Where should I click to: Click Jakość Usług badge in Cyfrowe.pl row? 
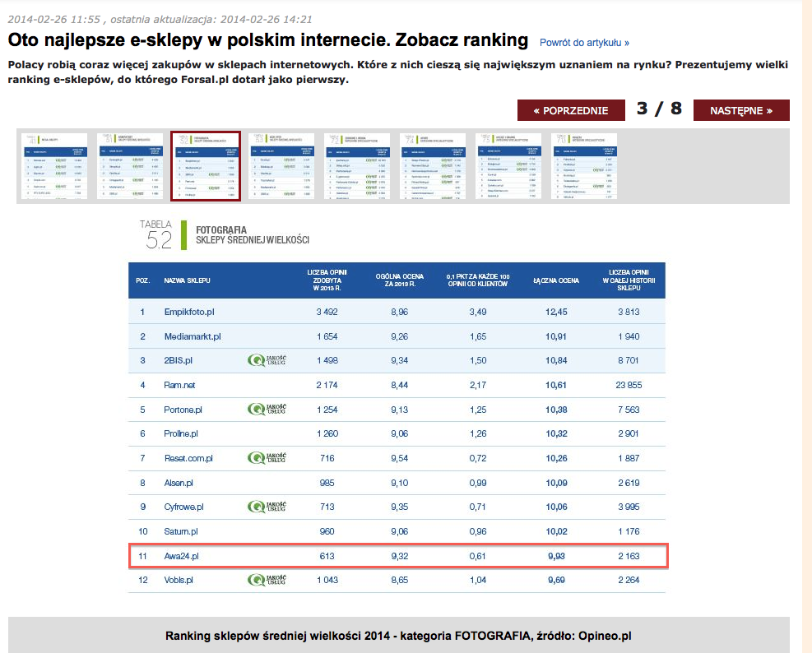267,507
